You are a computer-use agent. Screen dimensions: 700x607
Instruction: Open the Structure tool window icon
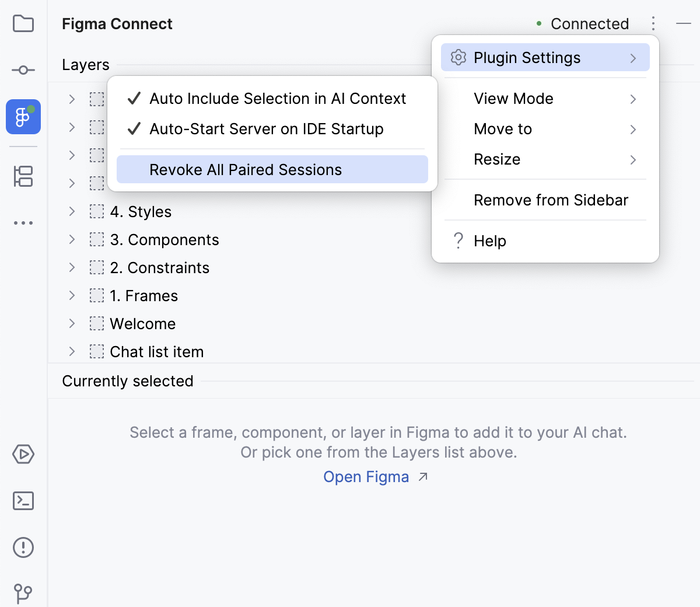click(x=23, y=176)
